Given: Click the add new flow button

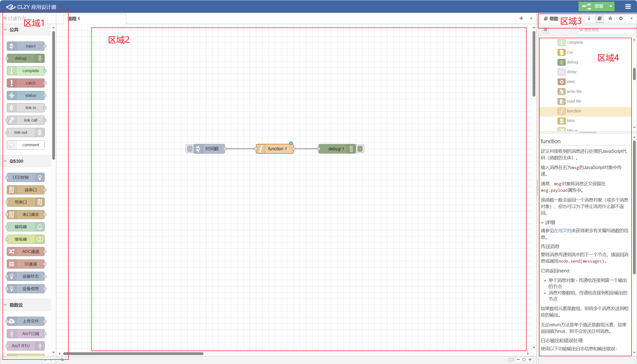Looking at the screenshot, I should pyautogui.click(x=521, y=18).
